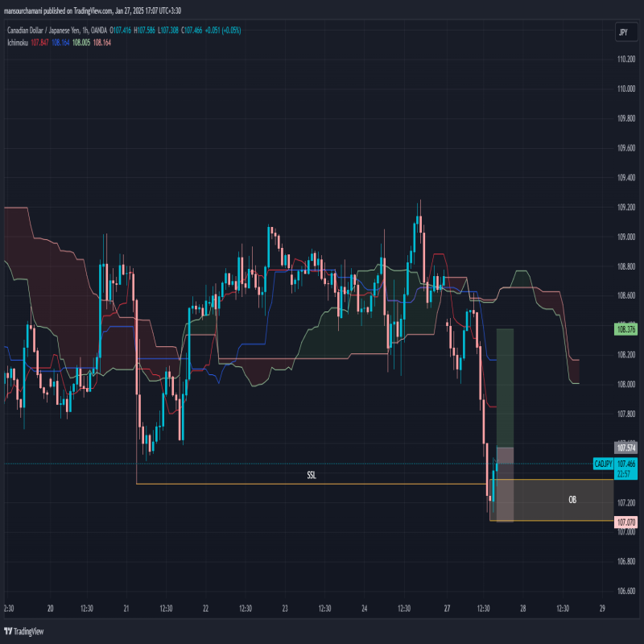The height and width of the screenshot is (644, 644).
Task: Click the blue 108.164 Ichimoku value
Action: pos(60,42)
